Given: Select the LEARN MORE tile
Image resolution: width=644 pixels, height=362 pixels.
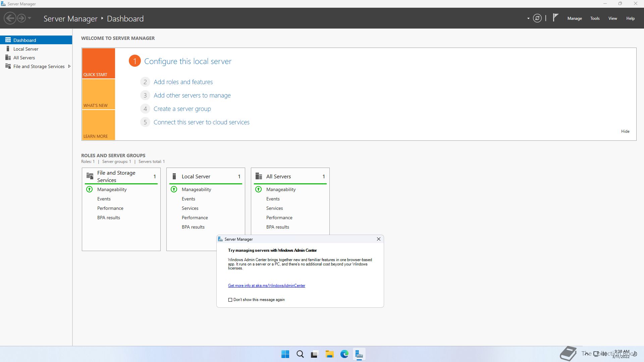Looking at the screenshot, I should pyautogui.click(x=99, y=125).
